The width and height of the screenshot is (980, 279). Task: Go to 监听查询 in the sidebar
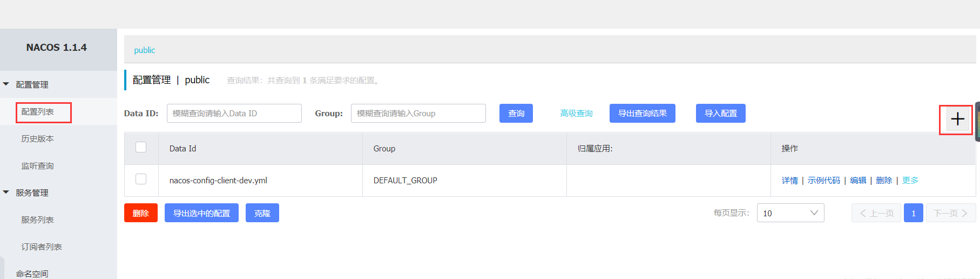(x=38, y=166)
